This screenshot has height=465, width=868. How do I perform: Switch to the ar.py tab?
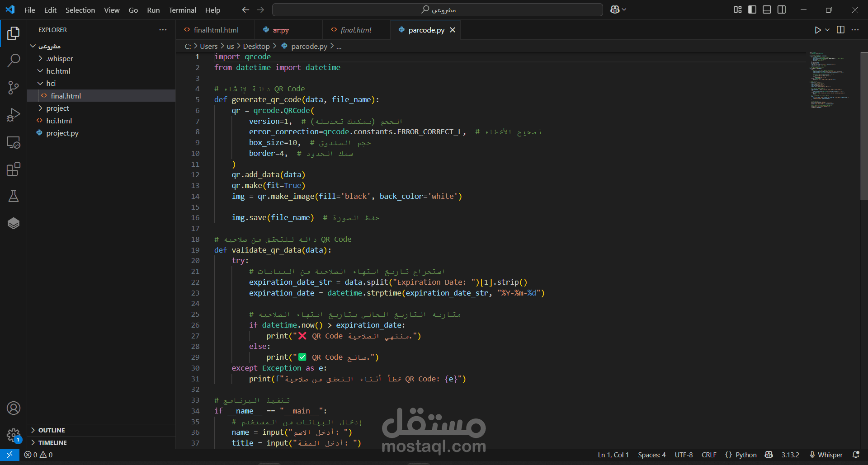[x=288, y=30]
